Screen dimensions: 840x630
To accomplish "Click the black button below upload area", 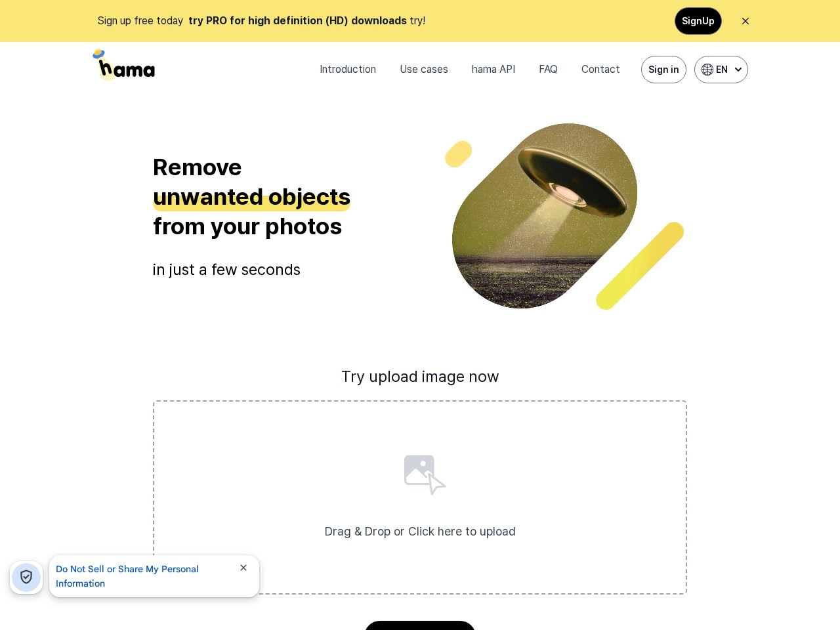I will 420,625.
